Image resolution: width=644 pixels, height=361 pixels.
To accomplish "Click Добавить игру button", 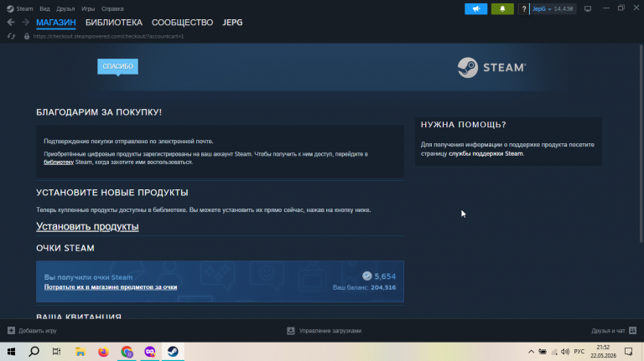I will (32, 331).
